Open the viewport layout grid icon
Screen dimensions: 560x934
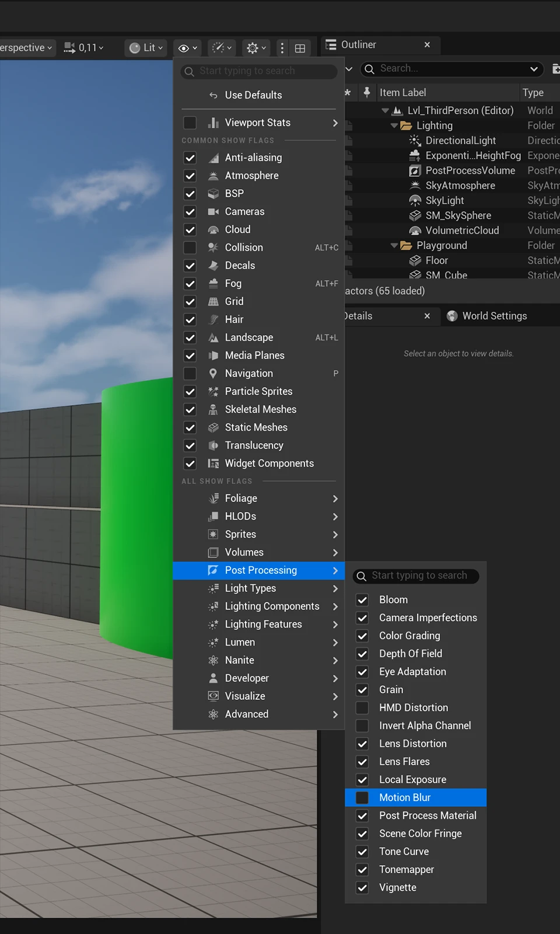pyautogui.click(x=300, y=48)
